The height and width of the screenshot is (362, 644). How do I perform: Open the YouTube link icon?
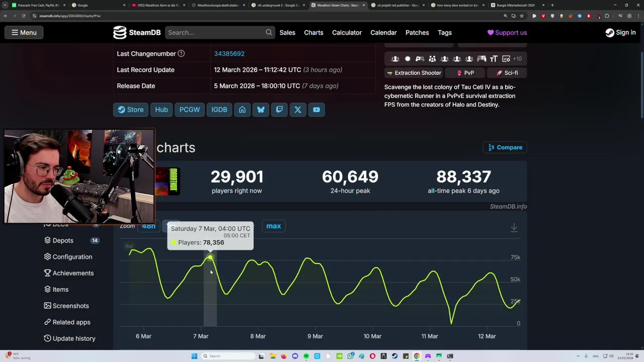coord(316,110)
